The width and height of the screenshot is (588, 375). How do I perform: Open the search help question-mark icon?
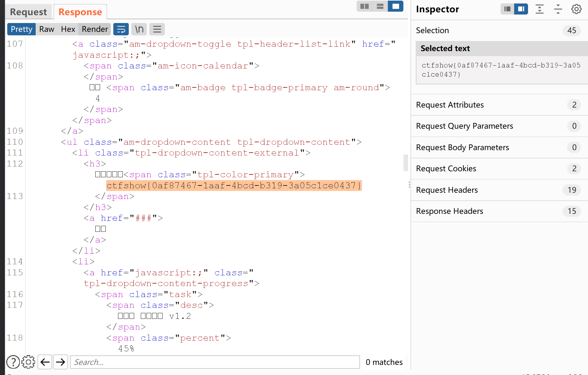click(x=13, y=362)
